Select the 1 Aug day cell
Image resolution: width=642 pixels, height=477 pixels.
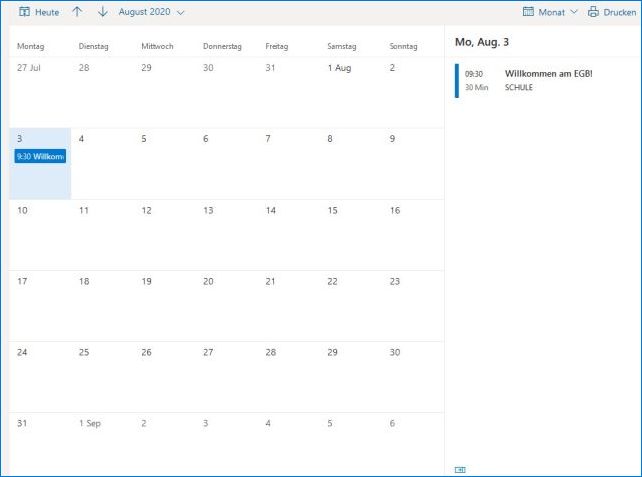pyautogui.click(x=352, y=92)
